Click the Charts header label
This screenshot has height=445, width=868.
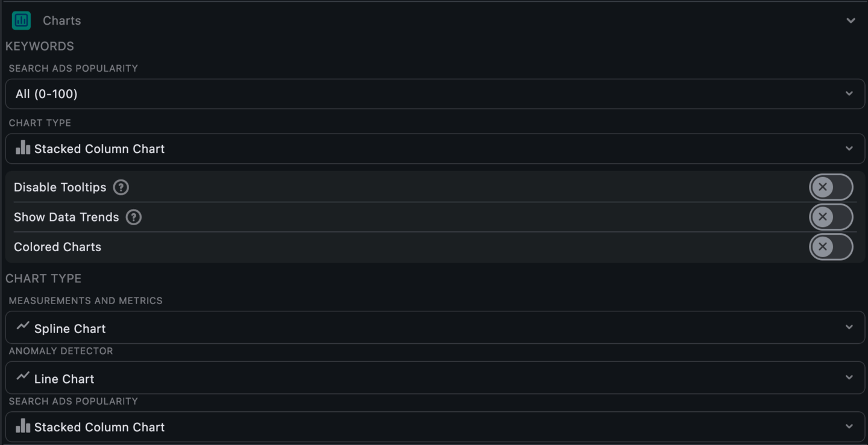61,20
